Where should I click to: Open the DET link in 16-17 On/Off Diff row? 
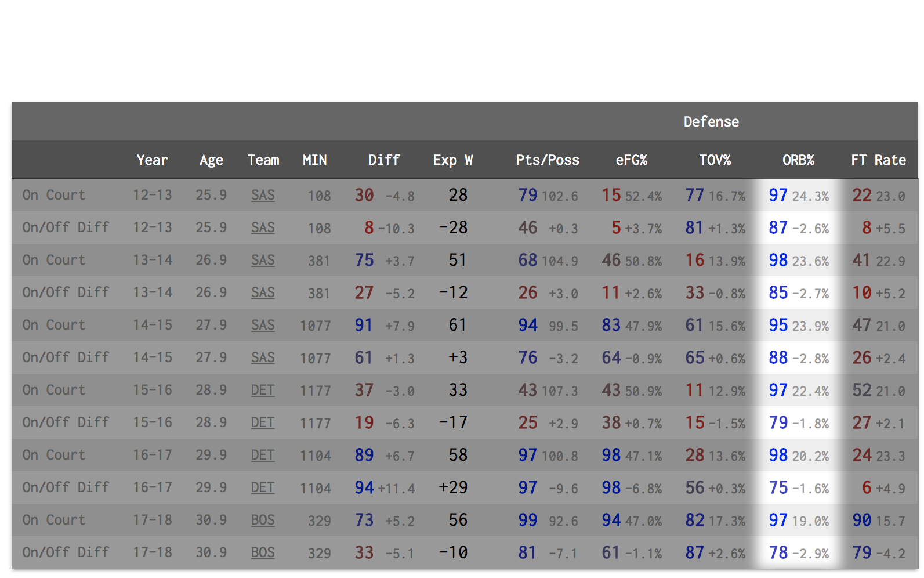pos(263,487)
